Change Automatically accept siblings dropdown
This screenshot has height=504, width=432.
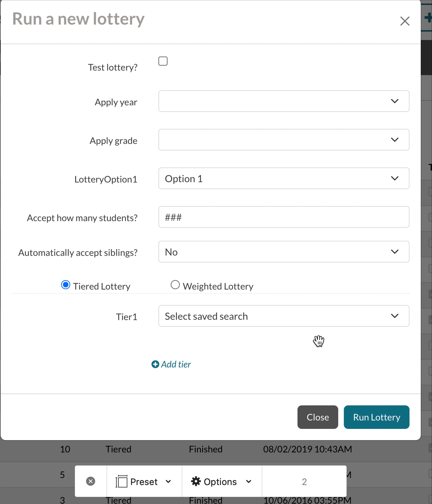(x=283, y=252)
